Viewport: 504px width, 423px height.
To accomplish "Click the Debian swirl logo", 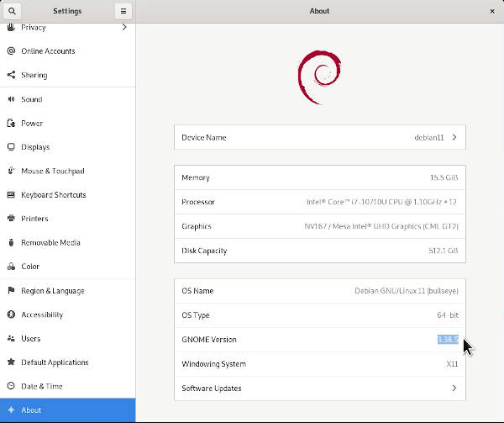I will pos(319,77).
